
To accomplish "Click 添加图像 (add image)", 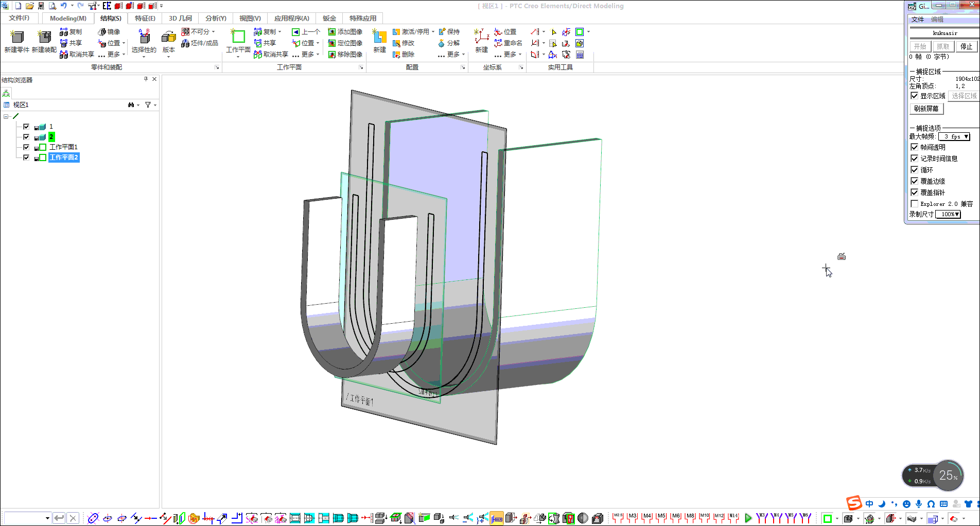I will click(345, 32).
